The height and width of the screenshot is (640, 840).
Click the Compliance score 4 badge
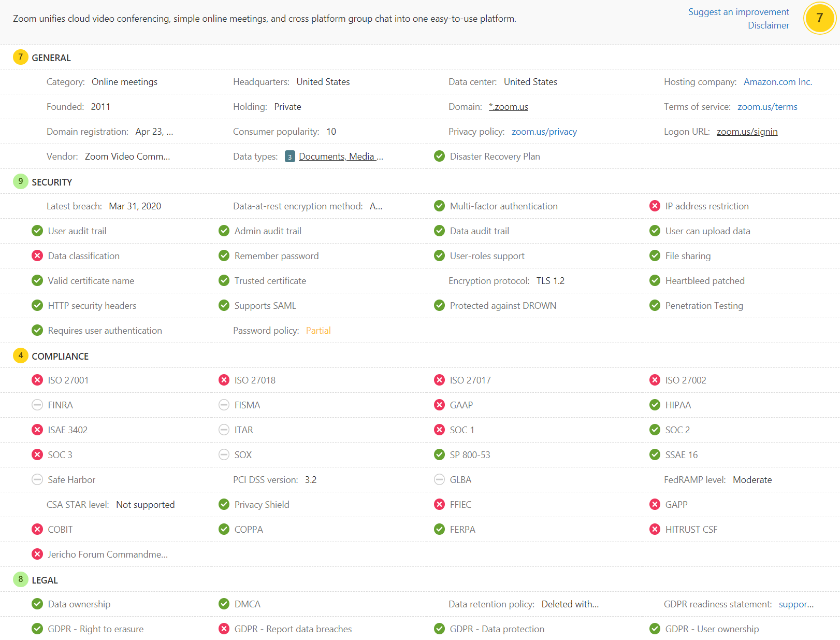pos(20,355)
